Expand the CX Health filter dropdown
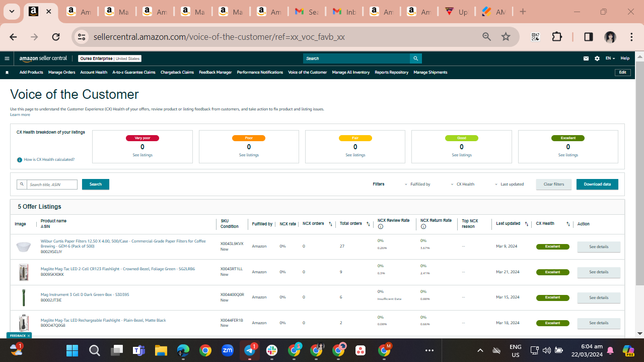Viewport: 644px width, 362px height. [462, 185]
